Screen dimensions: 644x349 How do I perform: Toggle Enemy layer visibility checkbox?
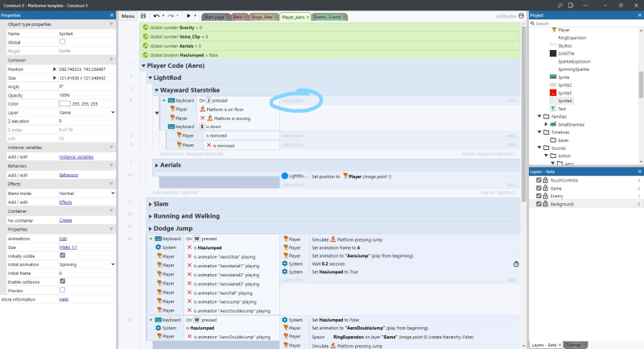pyautogui.click(x=539, y=196)
